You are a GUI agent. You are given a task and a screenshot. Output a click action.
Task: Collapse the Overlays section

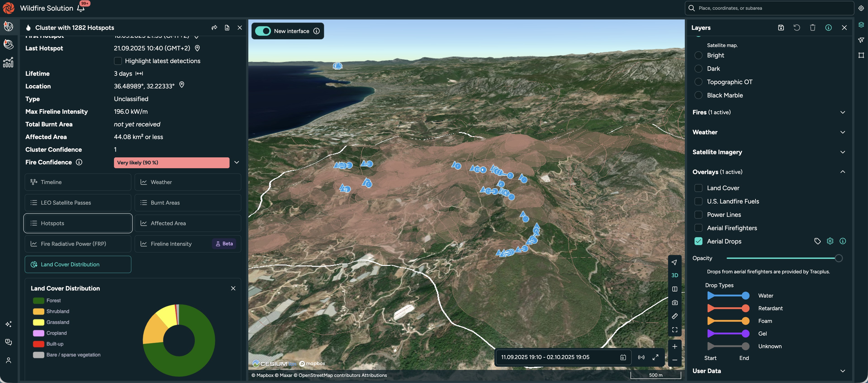[x=843, y=171]
